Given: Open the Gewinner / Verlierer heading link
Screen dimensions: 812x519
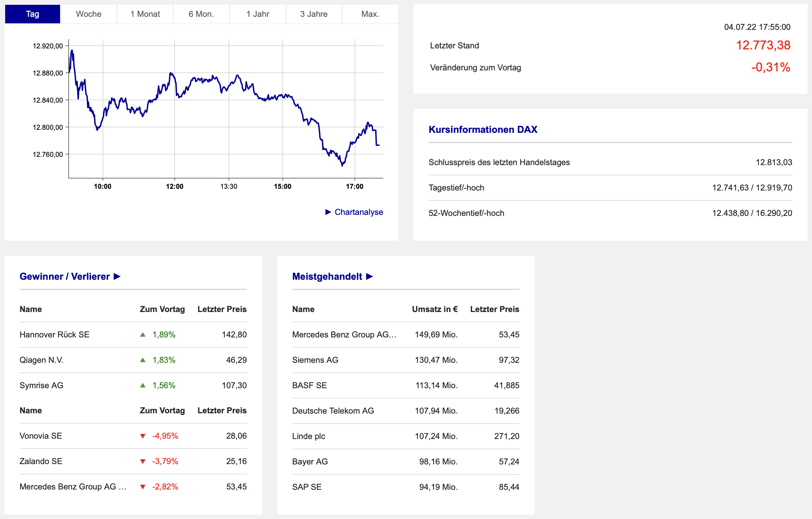Looking at the screenshot, I should pyautogui.click(x=65, y=276).
